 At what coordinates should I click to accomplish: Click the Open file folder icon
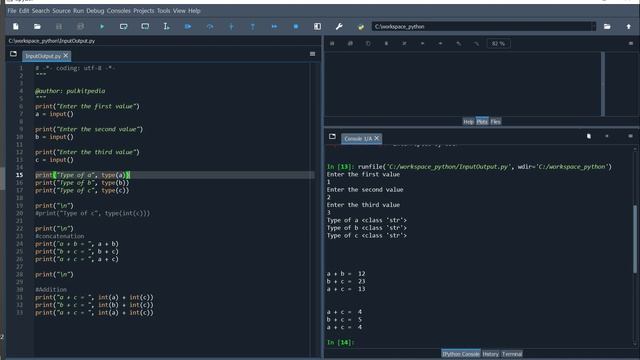click(37, 27)
